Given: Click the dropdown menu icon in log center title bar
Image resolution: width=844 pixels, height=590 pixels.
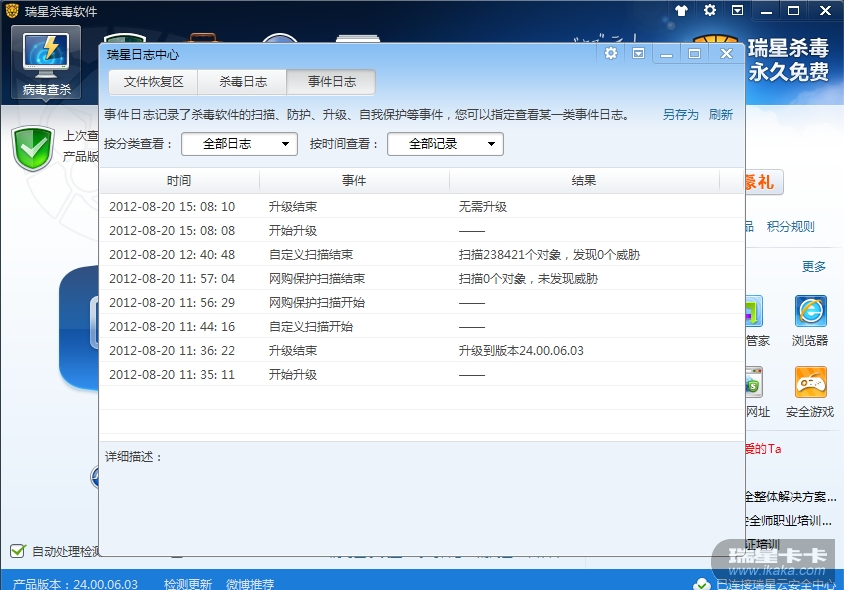Looking at the screenshot, I should click(x=638, y=54).
